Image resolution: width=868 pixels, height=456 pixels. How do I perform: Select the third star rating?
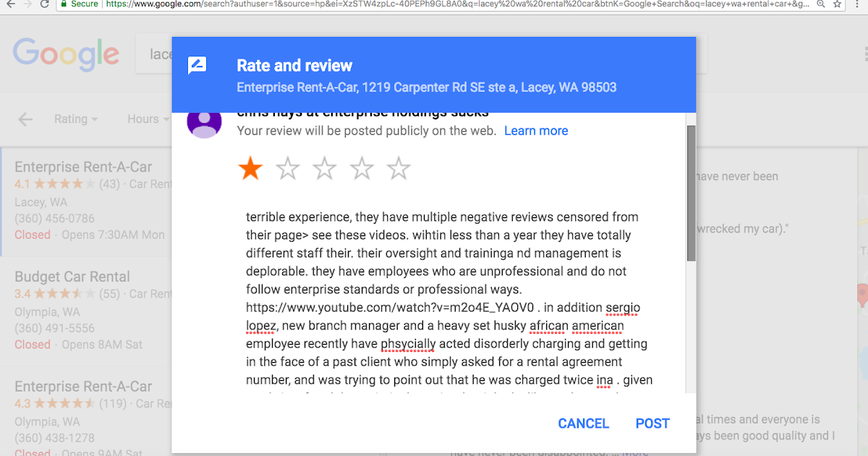pos(325,169)
